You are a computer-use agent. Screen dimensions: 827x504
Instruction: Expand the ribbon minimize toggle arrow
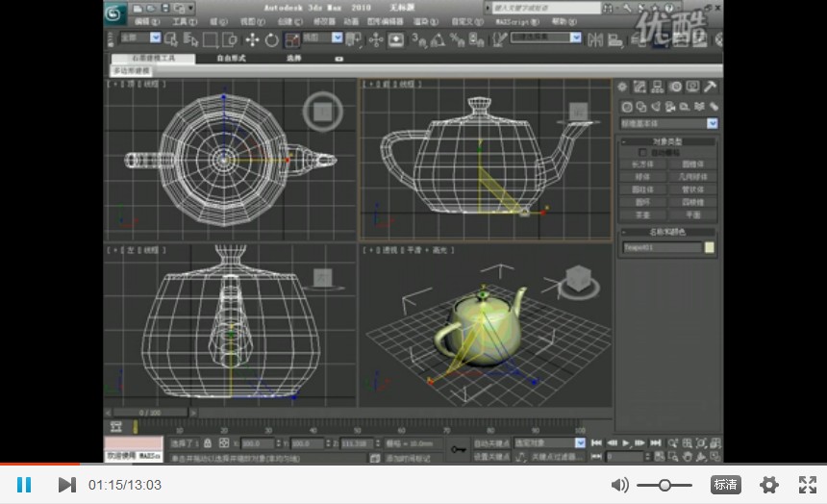point(339,59)
